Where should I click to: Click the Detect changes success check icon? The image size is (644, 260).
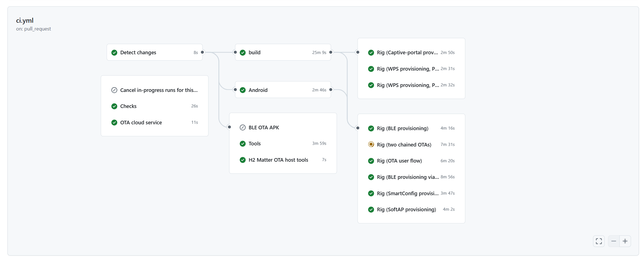tap(114, 53)
